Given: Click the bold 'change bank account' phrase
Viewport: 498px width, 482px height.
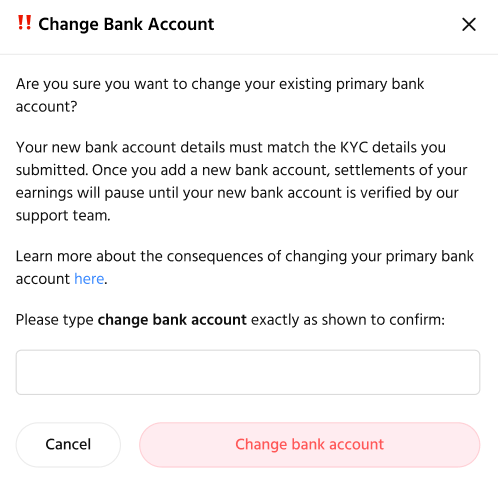Looking at the screenshot, I should [x=172, y=320].
